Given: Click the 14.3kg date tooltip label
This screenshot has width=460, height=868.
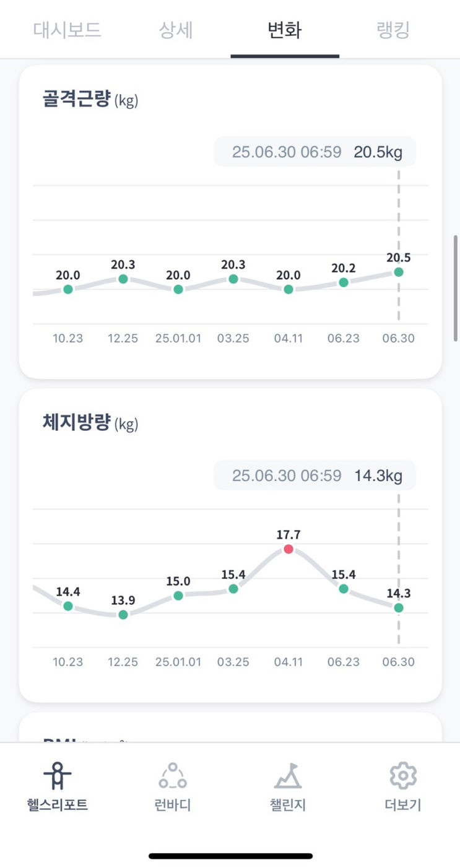Looking at the screenshot, I should pos(315,475).
